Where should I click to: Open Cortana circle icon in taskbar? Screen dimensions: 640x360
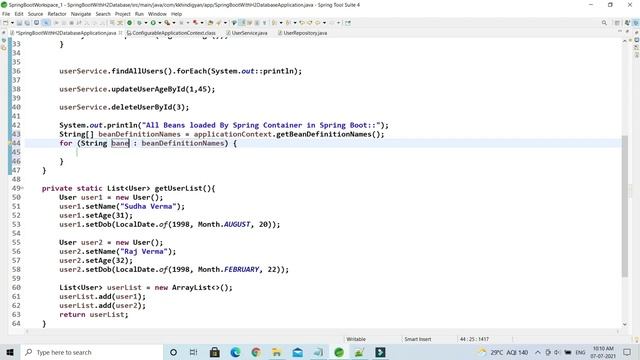pos(173,352)
